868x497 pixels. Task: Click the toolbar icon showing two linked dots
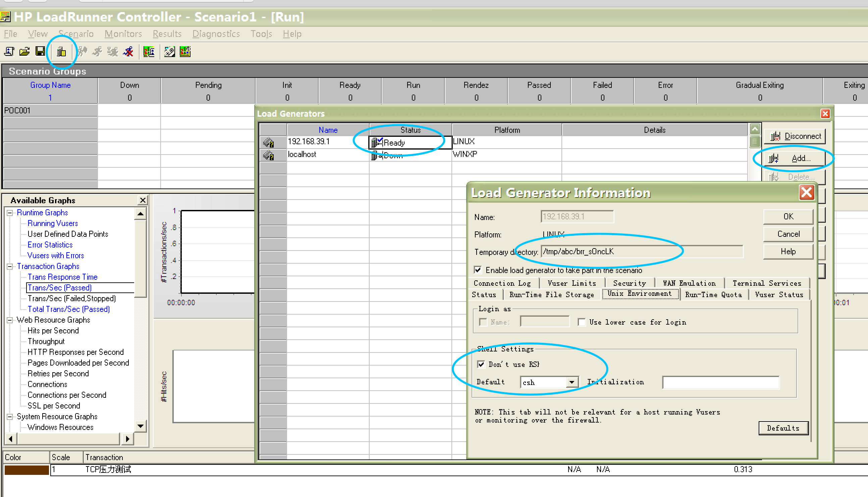(x=169, y=52)
